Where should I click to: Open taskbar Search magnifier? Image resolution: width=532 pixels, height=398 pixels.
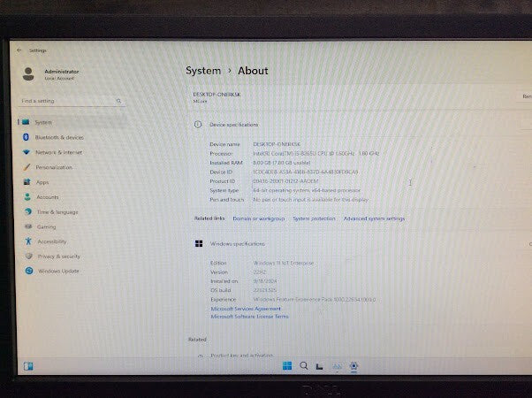coord(303,365)
